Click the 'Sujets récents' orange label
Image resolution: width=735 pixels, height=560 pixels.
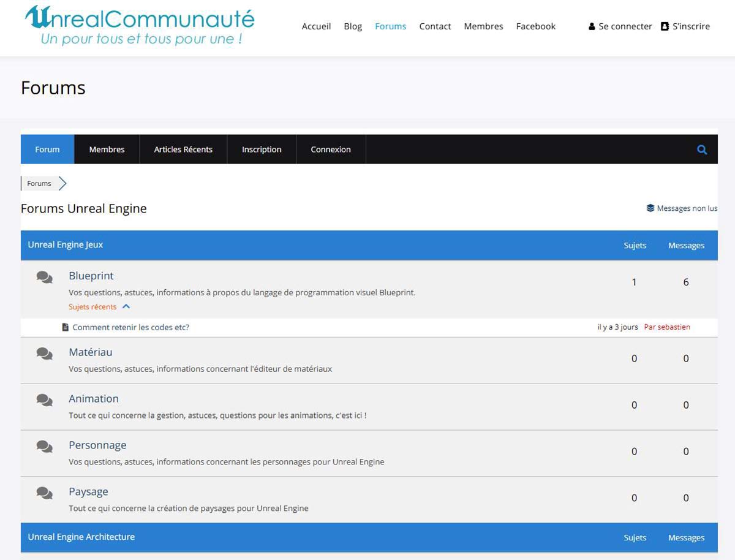tap(92, 306)
